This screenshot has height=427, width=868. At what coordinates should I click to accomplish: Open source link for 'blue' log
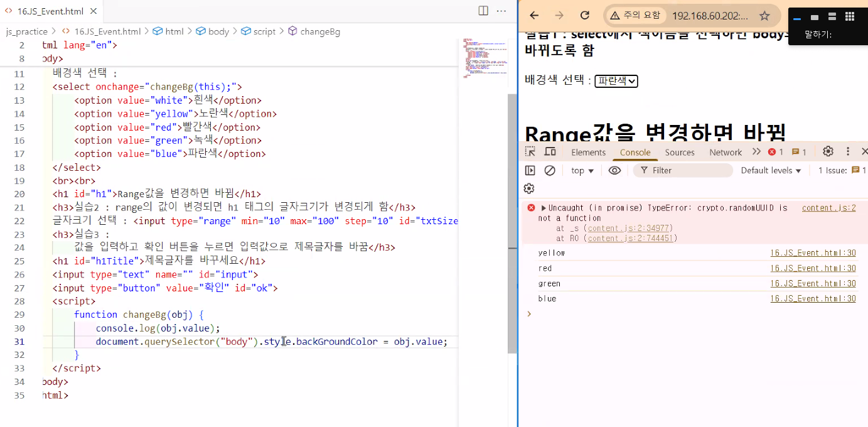[813, 298]
